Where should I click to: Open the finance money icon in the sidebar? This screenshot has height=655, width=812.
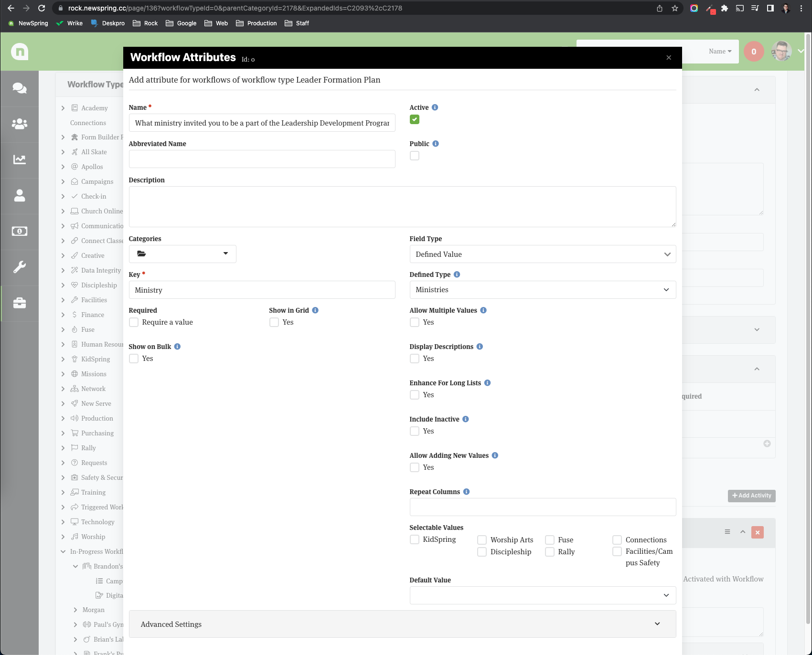click(x=20, y=231)
